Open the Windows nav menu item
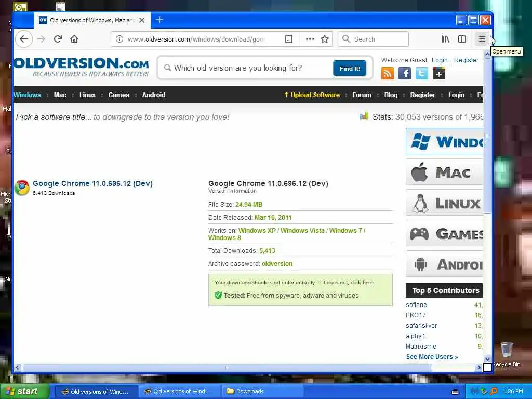This screenshot has width=532, height=399. pos(27,95)
